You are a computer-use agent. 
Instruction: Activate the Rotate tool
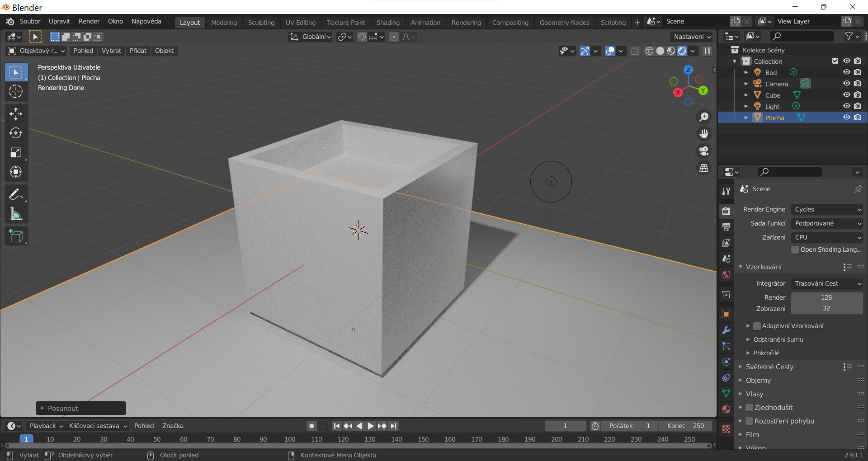pos(16,133)
